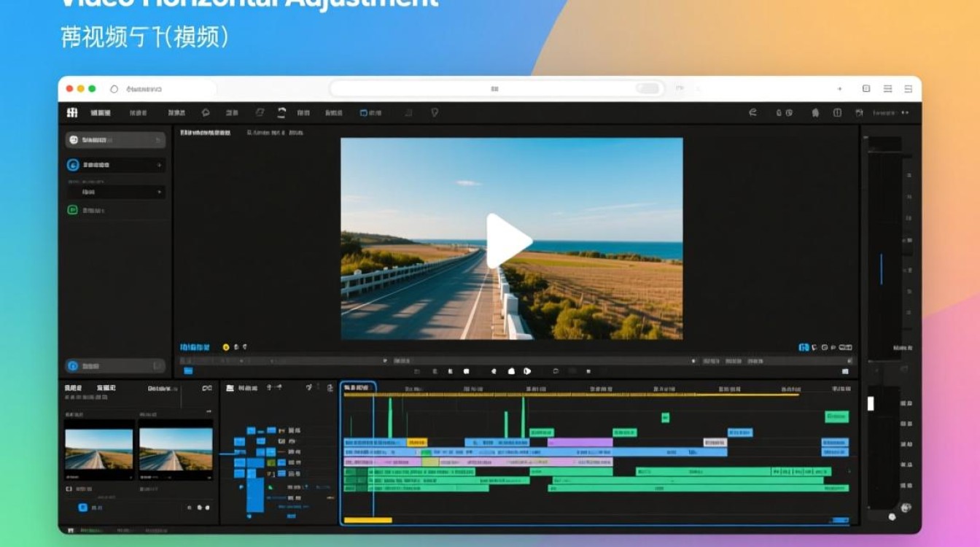Viewport: 980px width, 547px height.
Task: Open the first road thumbnail in the media bin
Action: [x=99, y=449]
